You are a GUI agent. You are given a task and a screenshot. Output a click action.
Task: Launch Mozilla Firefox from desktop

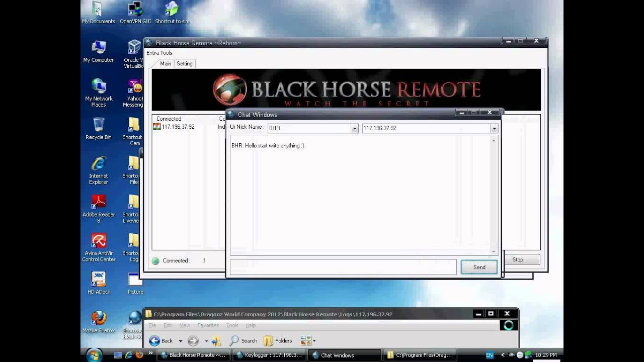[x=99, y=322]
